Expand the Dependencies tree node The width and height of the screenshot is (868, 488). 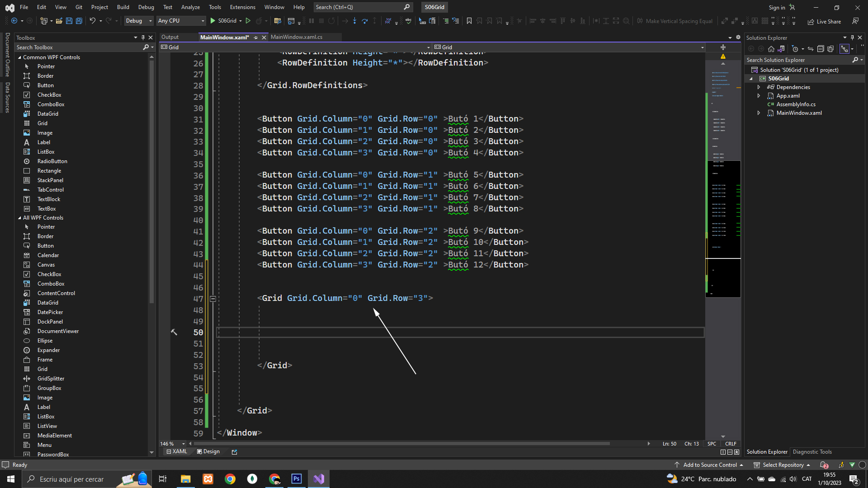coord(759,87)
